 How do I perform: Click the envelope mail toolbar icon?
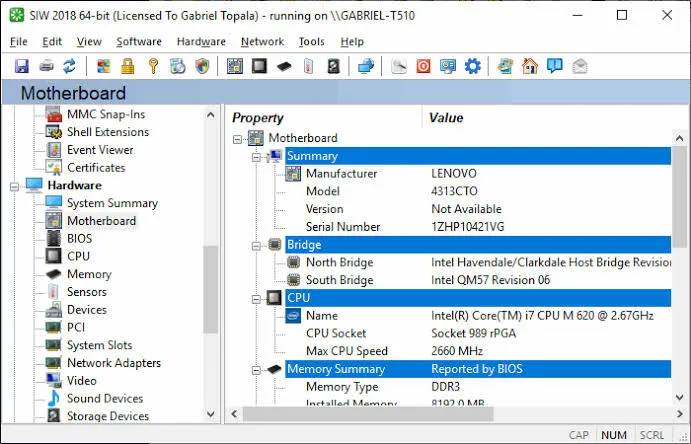(580, 67)
